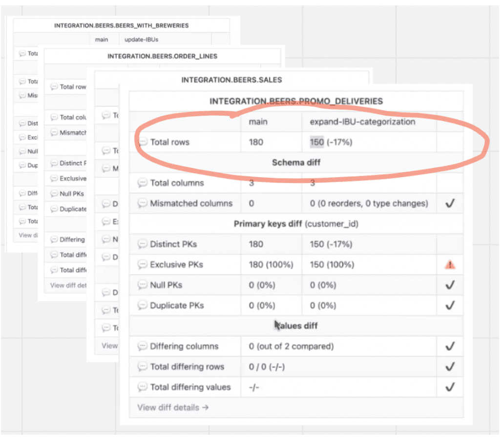Click the comment icon next to Differing columns
The image size is (504, 443).
point(142,346)
